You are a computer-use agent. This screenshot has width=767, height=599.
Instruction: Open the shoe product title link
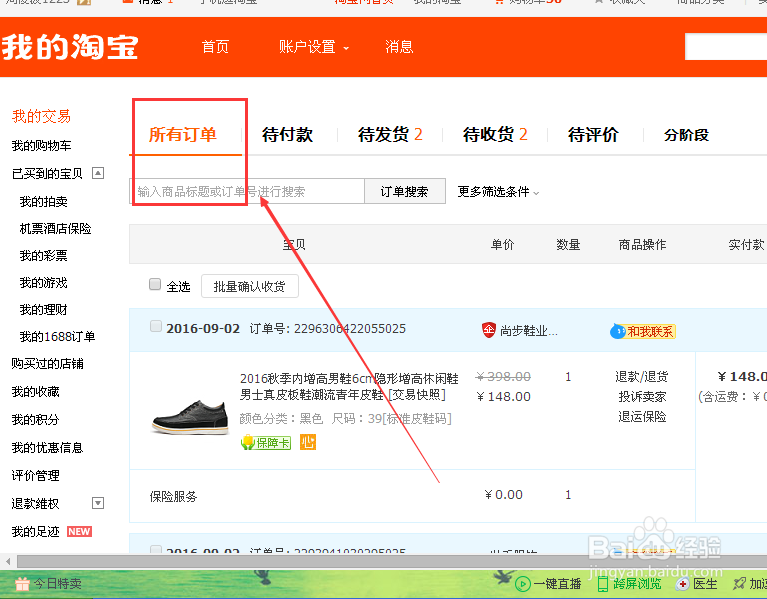349,386
